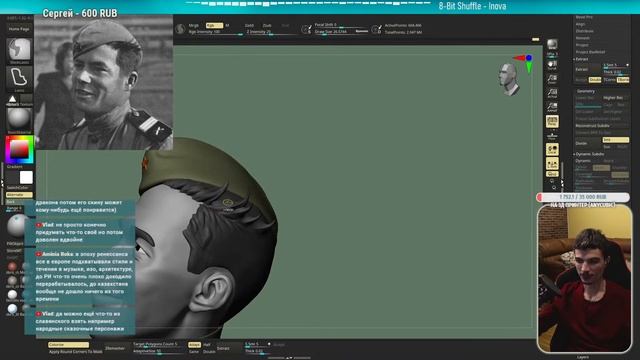Toggle the Persp perspective button
This screenshot has height=360, width=640.
click(552, 121)
